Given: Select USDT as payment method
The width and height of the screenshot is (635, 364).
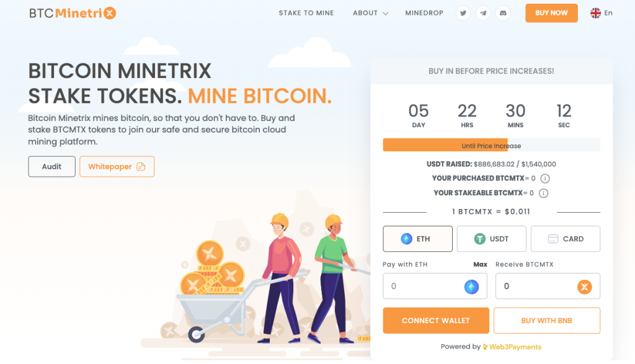Looking at the screenshot, I should (492, 239).
